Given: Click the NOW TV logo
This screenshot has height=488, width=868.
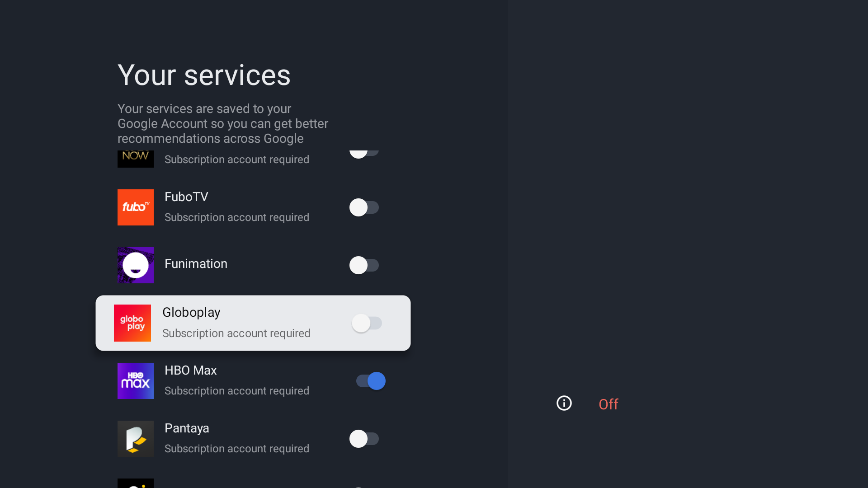Looking at the screenshot, I should [135, 158].
